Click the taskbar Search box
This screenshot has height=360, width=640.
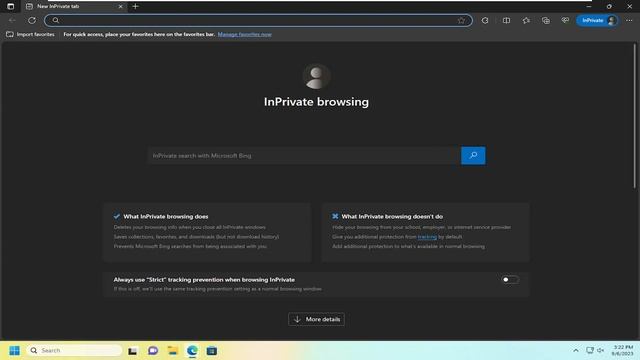point(74,350)
